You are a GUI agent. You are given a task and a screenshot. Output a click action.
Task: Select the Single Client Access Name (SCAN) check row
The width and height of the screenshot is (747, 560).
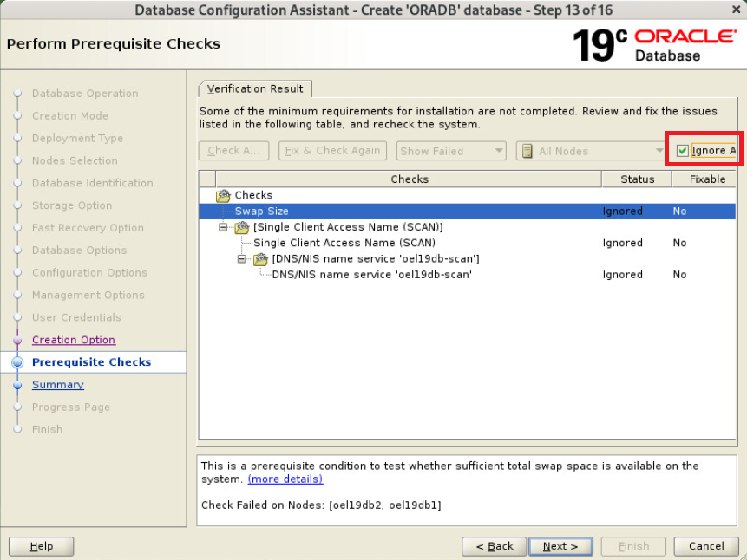468,243
